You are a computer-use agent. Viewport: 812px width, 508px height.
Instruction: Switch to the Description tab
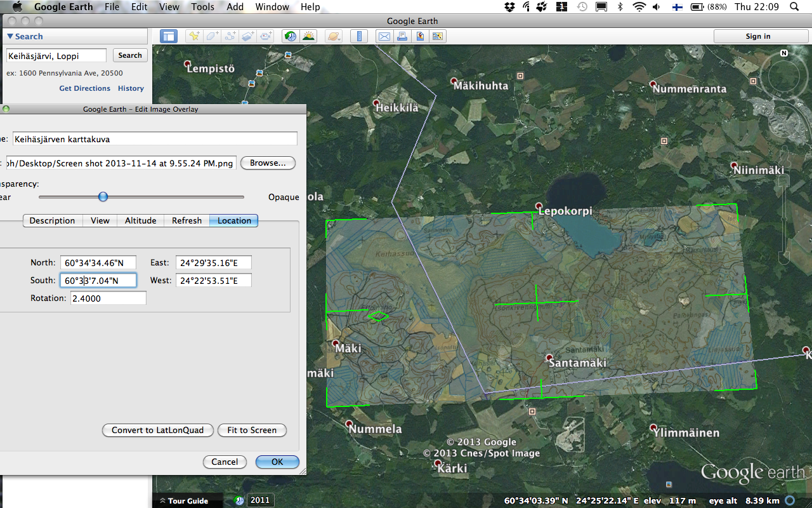point(52,220)
